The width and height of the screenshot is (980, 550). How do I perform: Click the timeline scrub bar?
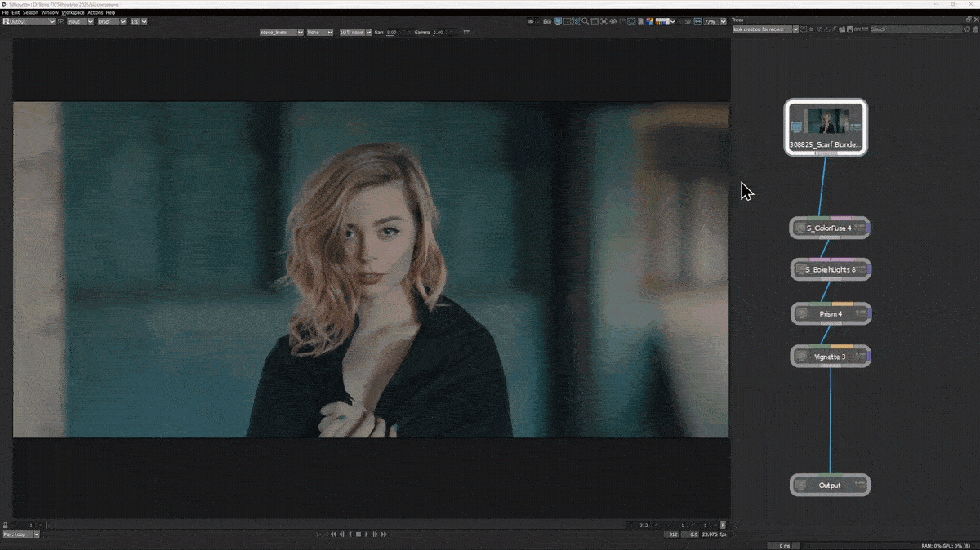coord(327,525)
